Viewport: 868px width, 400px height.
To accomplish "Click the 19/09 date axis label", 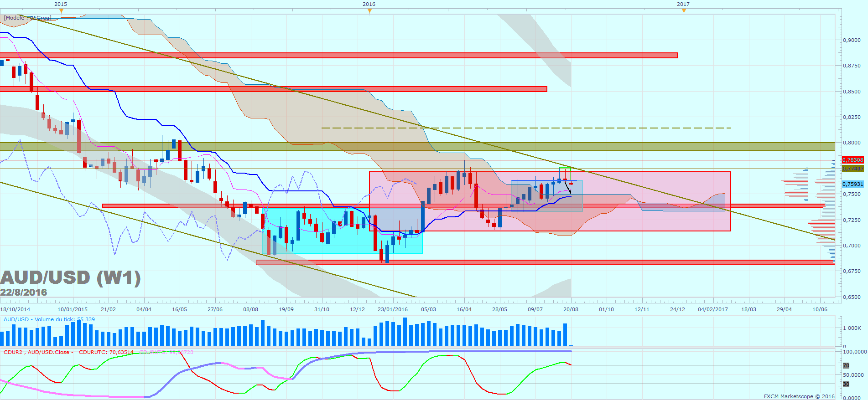I will tap(286, 309).
